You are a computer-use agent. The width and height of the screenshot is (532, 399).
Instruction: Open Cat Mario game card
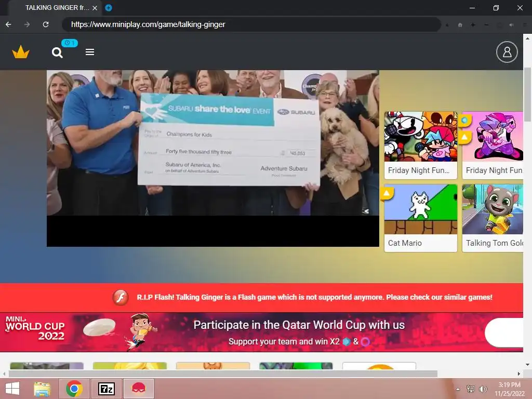coord(421,218)
